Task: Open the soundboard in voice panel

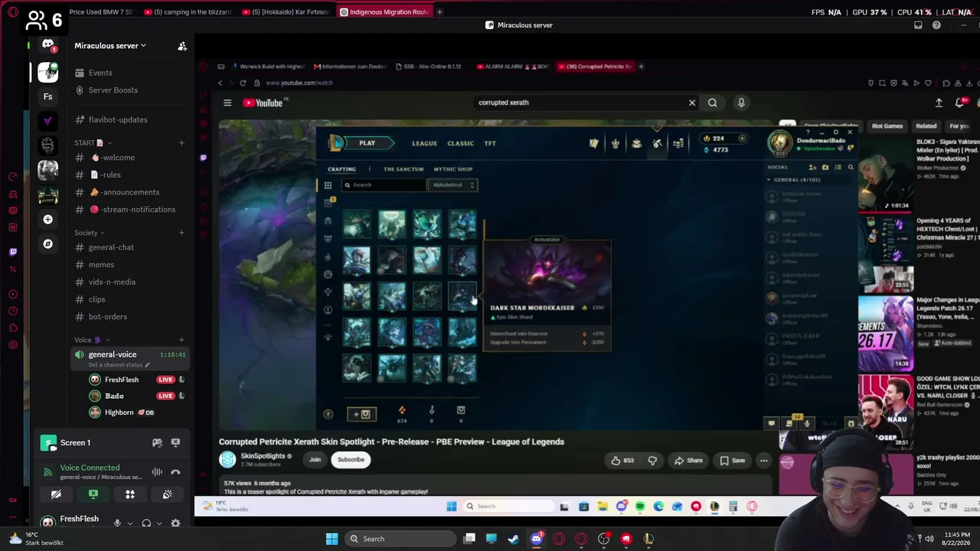Action: click(x=167, y=494)
